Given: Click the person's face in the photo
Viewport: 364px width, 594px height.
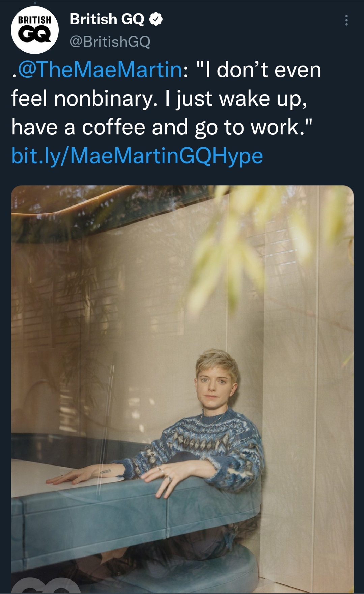Looking at the screenshot, I should 212,385.
